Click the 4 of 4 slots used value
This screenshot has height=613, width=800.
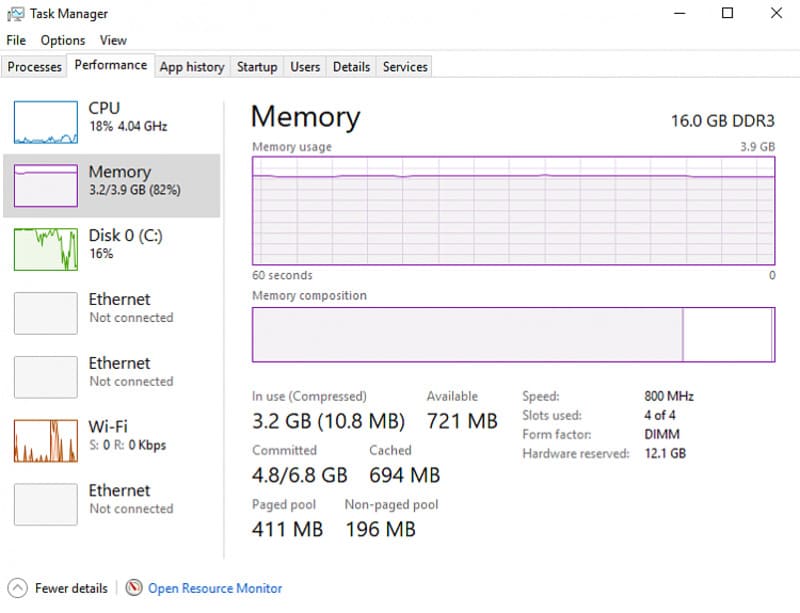tap(660, 415)
